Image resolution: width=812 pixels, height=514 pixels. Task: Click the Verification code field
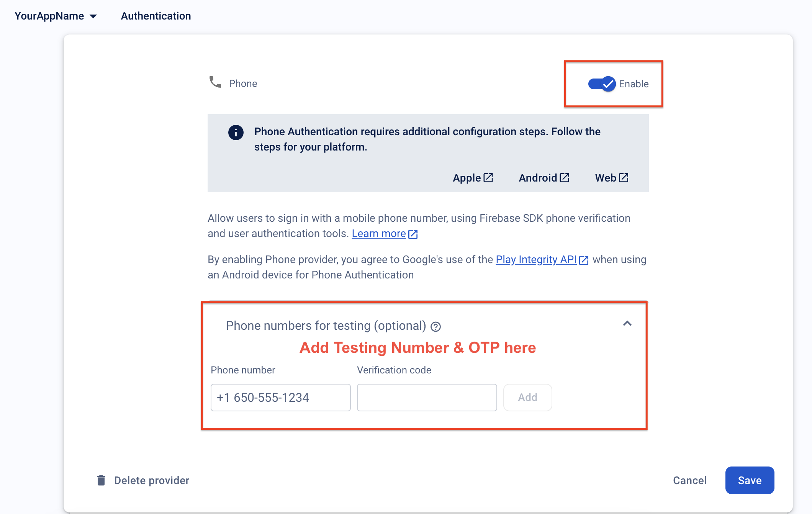point(427,398)
